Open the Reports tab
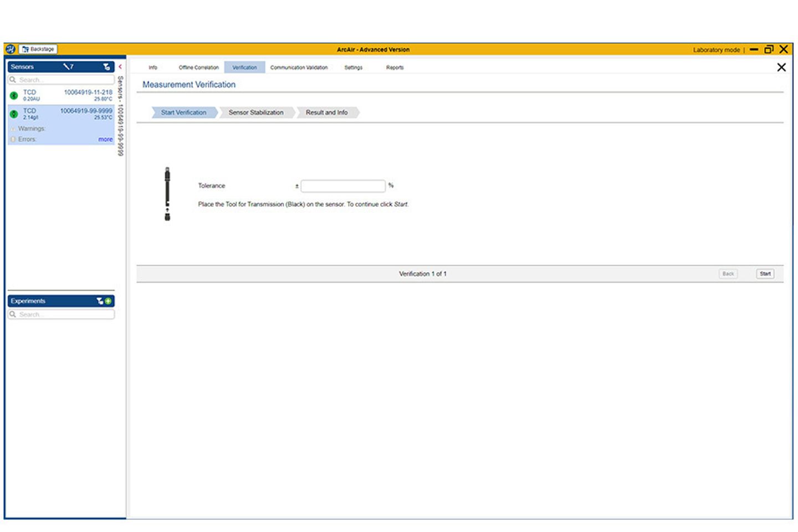 (395, 68)
